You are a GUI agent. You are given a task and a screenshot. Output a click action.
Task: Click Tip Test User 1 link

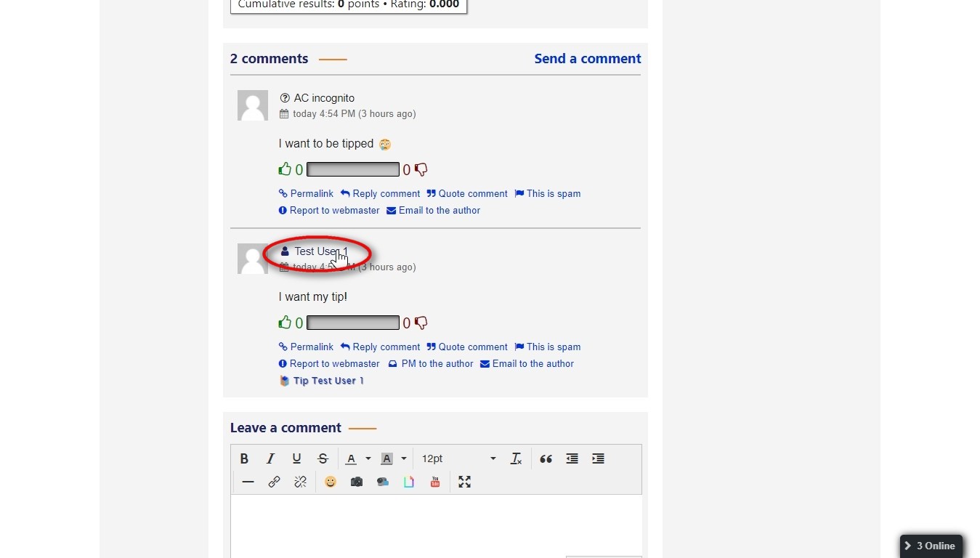(x=328, y=381)
